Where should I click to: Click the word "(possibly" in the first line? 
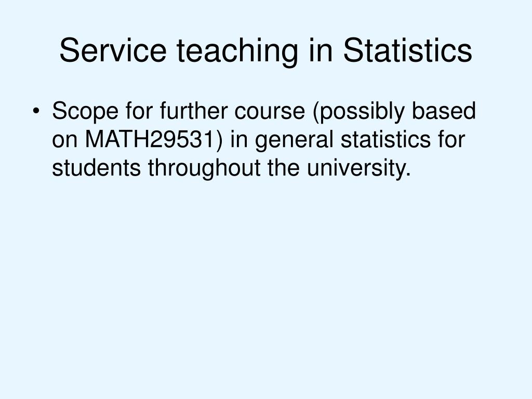pyautogui.click(x=358, y=112)
